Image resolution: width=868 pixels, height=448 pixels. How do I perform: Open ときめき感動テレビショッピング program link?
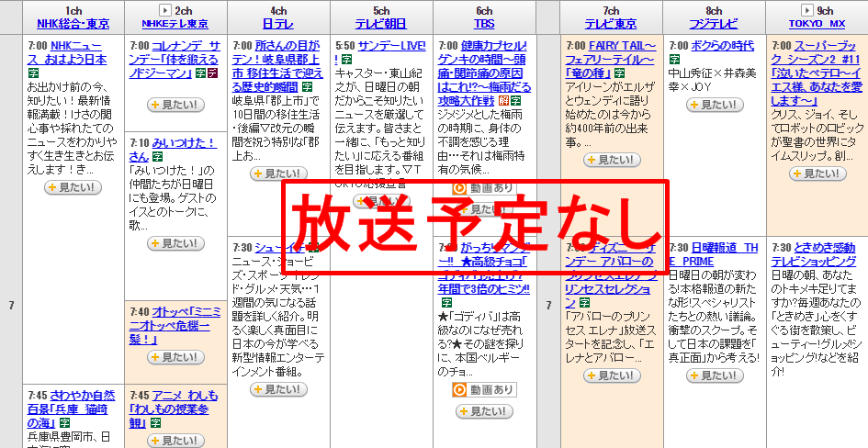(x=813, y=254)
